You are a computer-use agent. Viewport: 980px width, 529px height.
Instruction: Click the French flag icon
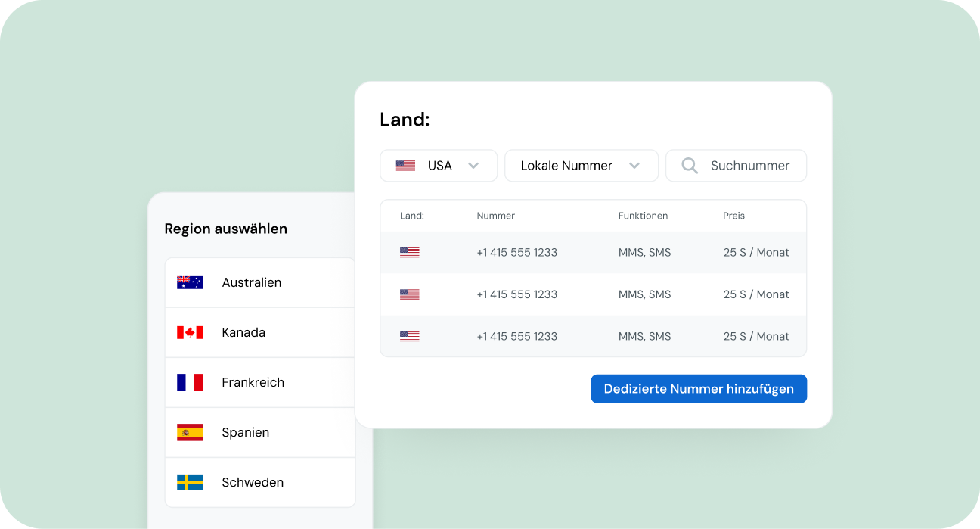(190, 382)
